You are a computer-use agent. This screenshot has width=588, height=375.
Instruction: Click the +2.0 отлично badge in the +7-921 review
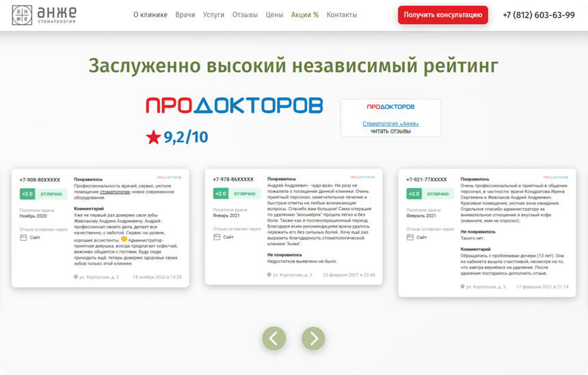point(430,194)
